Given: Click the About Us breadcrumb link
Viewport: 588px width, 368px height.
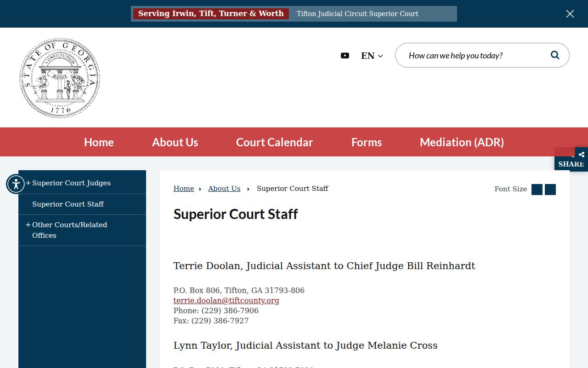Looking at the screenshot, I should point(224,189).
